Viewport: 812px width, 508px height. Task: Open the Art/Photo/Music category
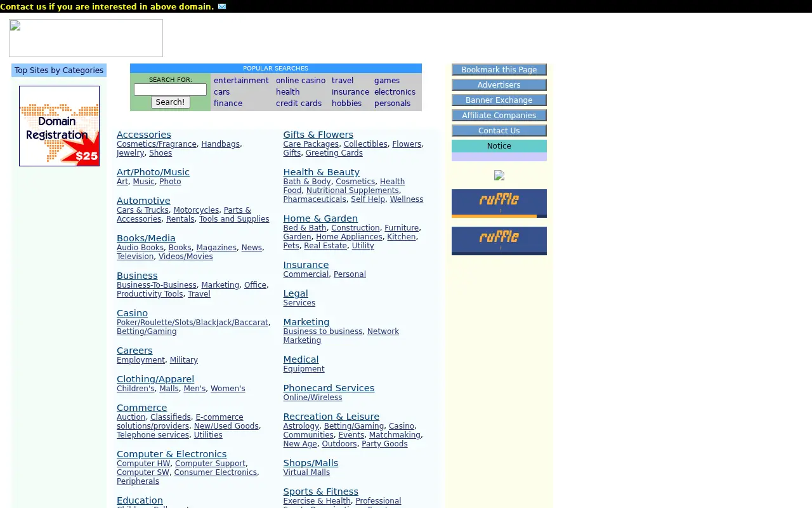tap(153, 172)
